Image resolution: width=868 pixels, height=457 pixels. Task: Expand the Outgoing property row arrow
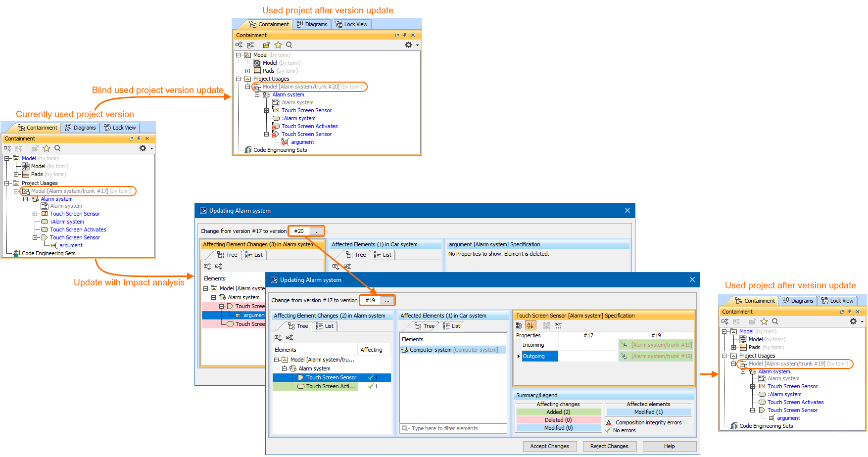pos(518,356)
